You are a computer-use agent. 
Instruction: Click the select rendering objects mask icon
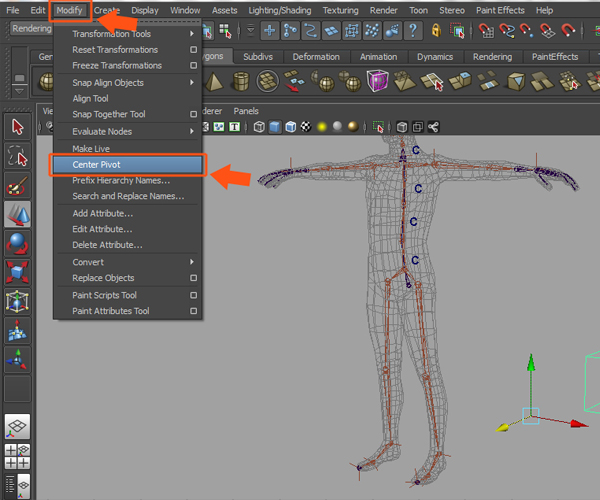pyautogui.click(x=392, y=30)
